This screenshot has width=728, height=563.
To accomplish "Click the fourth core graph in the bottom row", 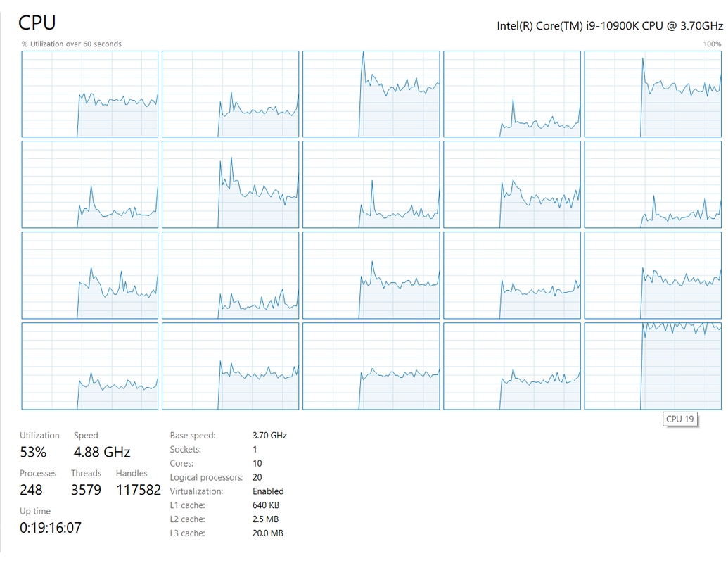I will click(511, 366).
